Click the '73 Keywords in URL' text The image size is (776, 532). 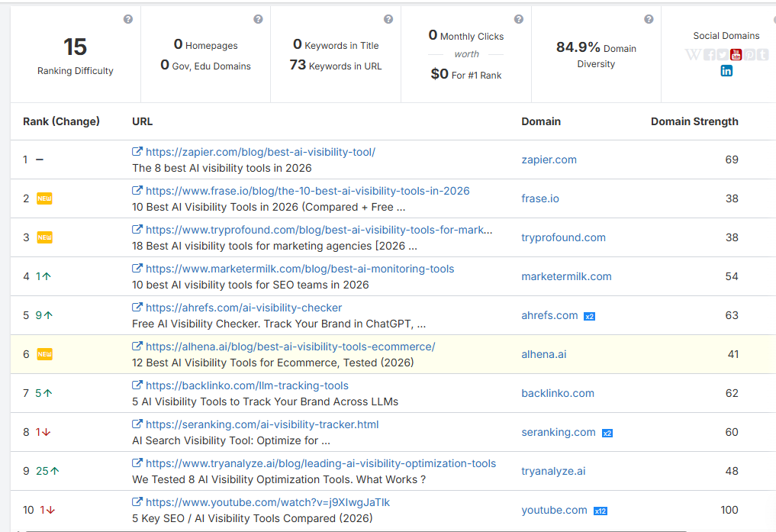coord(336,66)
